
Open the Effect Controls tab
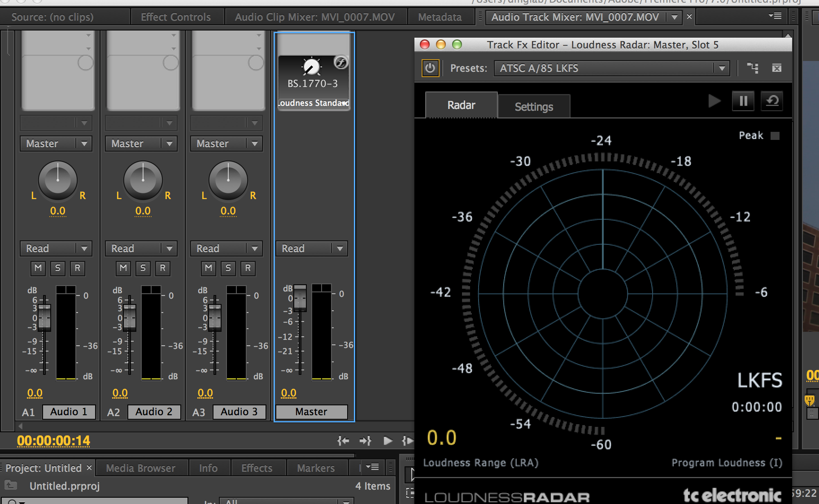pos(176,17)
